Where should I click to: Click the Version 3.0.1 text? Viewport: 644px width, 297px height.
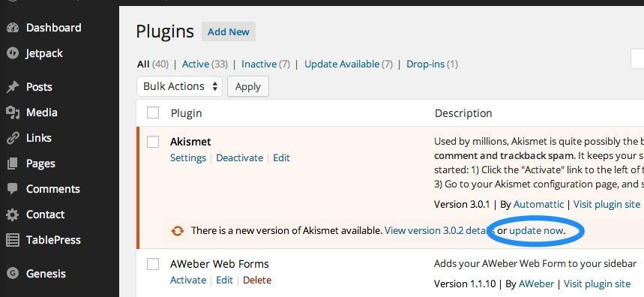pyautogui.click(x=462, y=204)
